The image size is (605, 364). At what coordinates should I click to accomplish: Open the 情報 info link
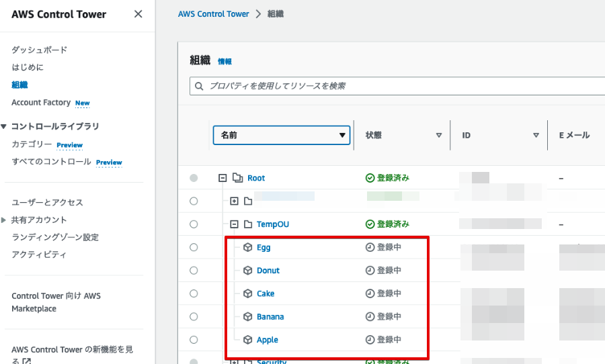225,62
